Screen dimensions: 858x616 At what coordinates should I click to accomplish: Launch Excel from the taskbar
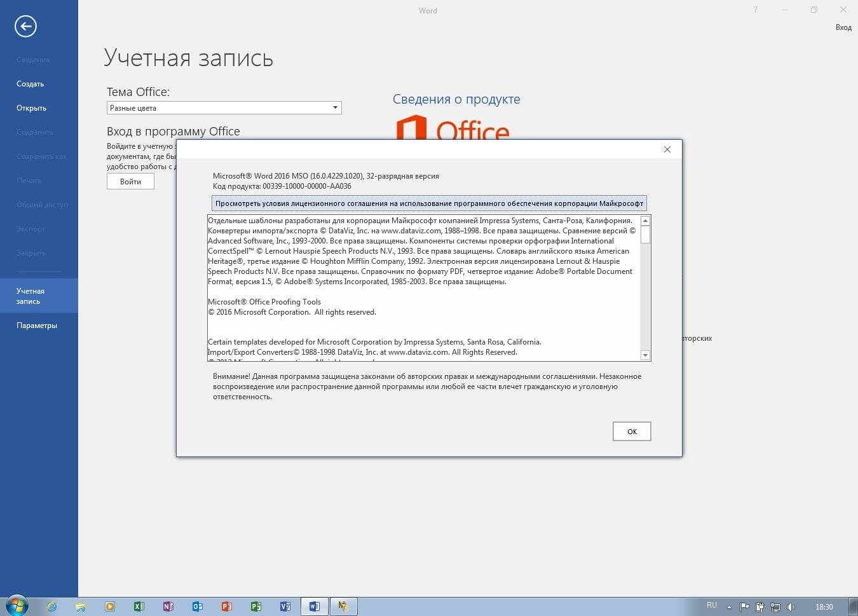(x=139, y=606)
